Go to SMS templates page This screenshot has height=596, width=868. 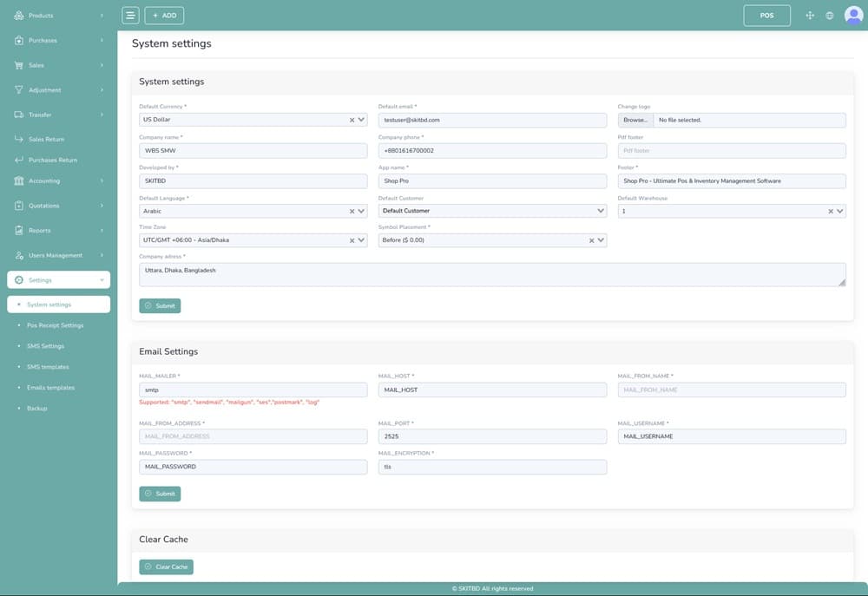point(48,367)
